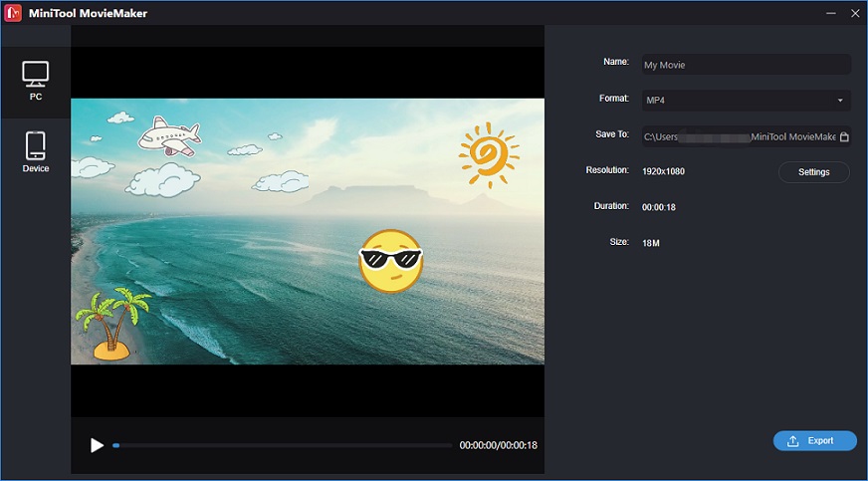Click the blue playhead at slider start
The image size is (868, 481).
pyautogui.click(x=115, y=445)
